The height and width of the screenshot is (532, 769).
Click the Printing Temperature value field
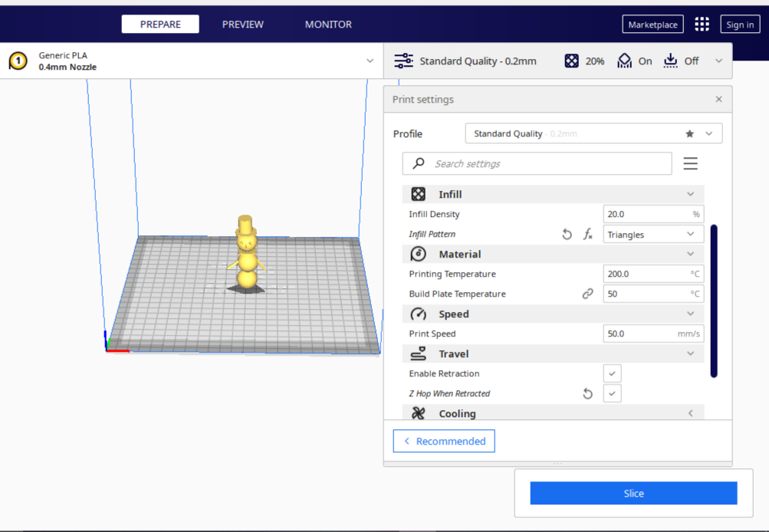pos(653,274)
